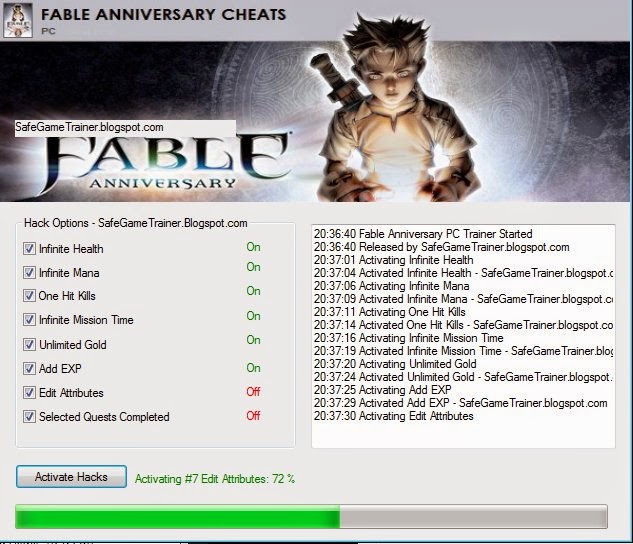Uncheck the Infinite Health checkbox
633x544 pixels.
pos(29,248)
